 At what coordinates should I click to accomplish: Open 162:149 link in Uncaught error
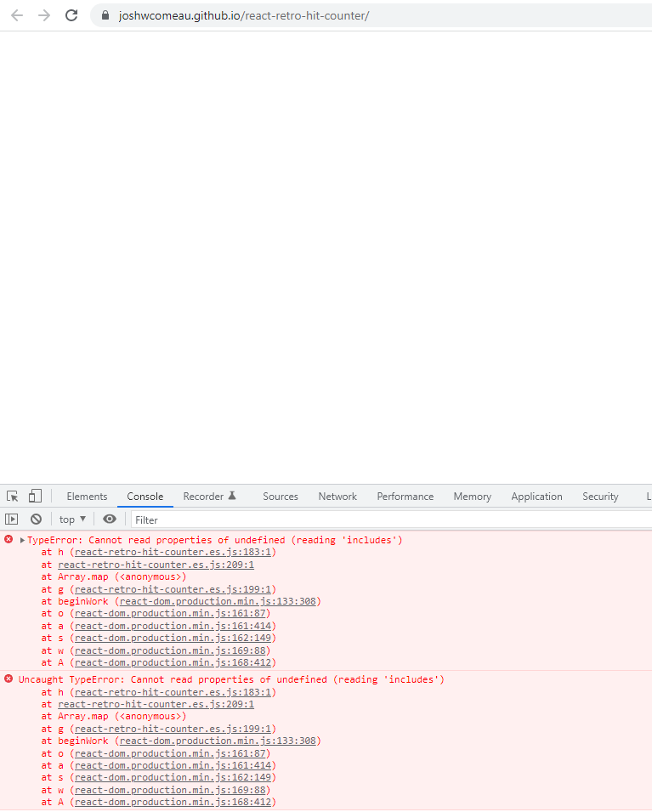click(173, 777)
